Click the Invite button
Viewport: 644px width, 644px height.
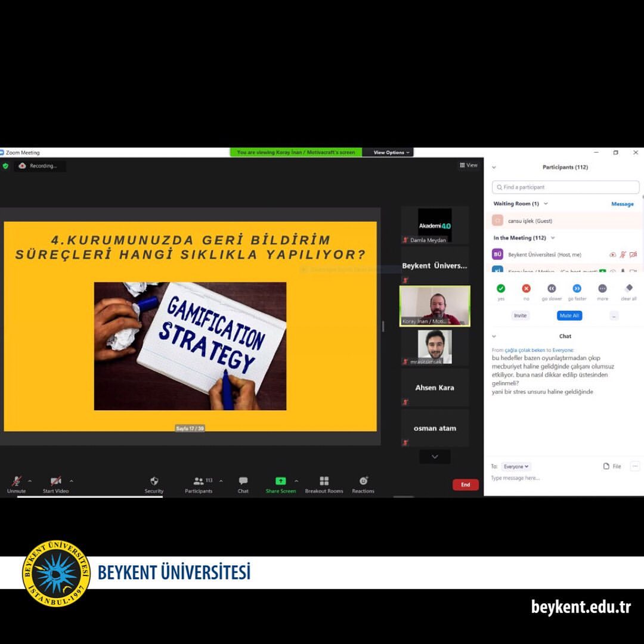coord(520,315)
